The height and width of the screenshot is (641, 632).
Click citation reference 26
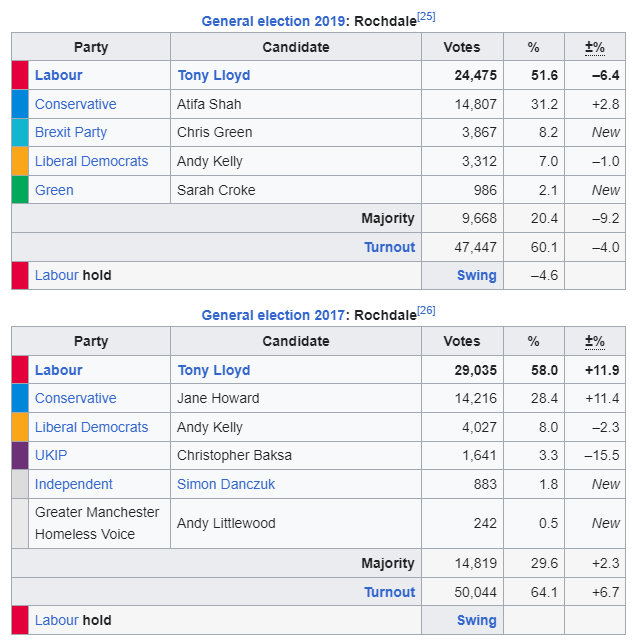click(426, 311)
